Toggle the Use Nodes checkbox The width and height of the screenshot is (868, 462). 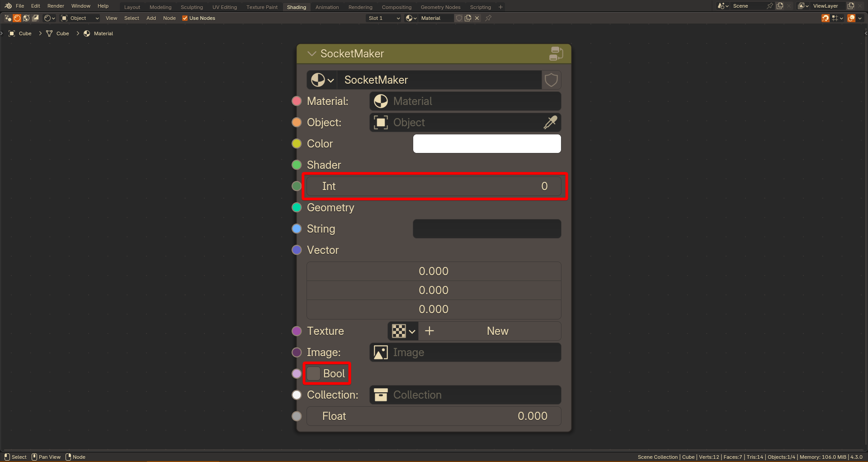click(x=185, y=18)
